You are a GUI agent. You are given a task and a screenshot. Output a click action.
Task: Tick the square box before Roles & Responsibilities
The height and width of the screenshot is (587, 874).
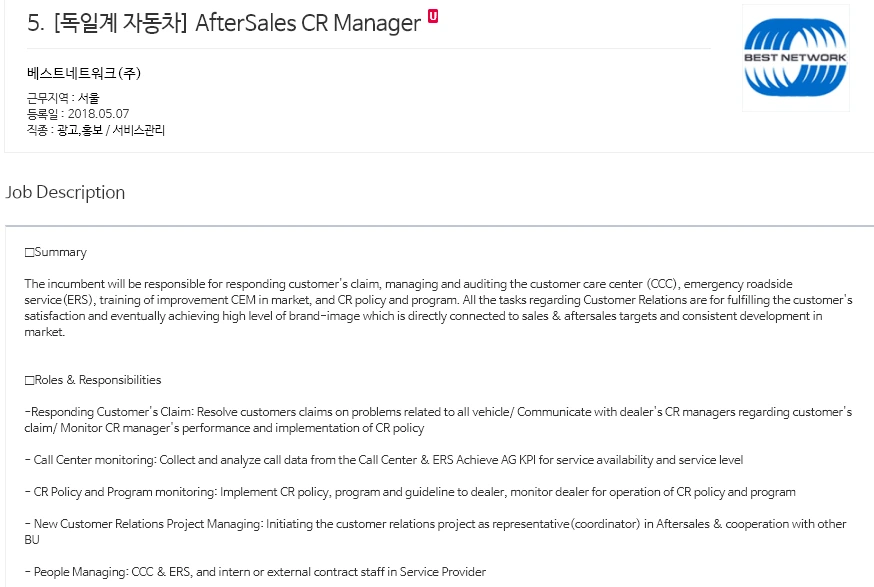coord(30,380)
